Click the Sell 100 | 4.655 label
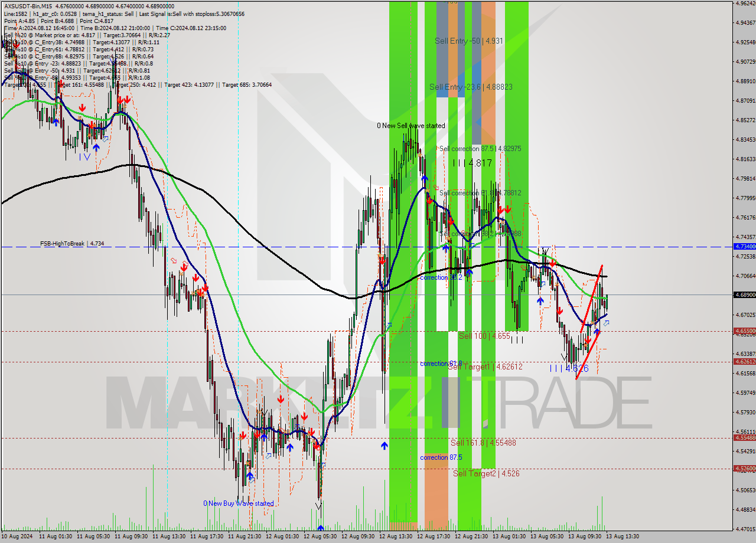 [x=484, y=336]
